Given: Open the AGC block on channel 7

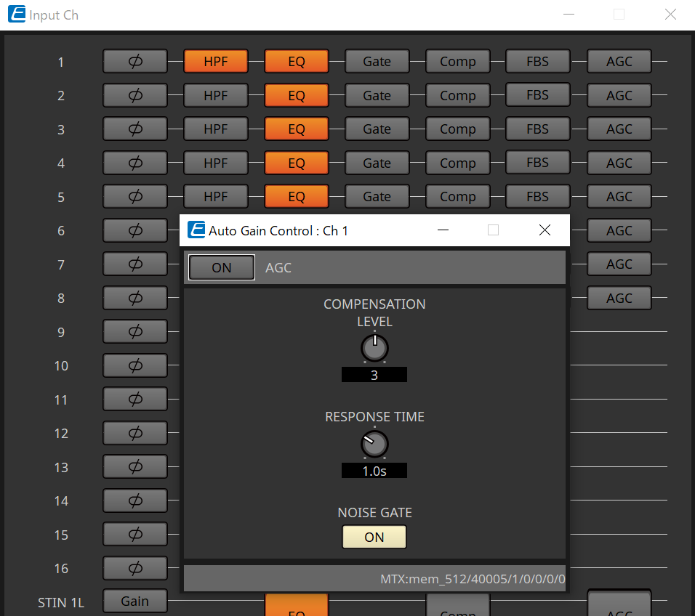Looking at the screenshot, I should point(619,264).
